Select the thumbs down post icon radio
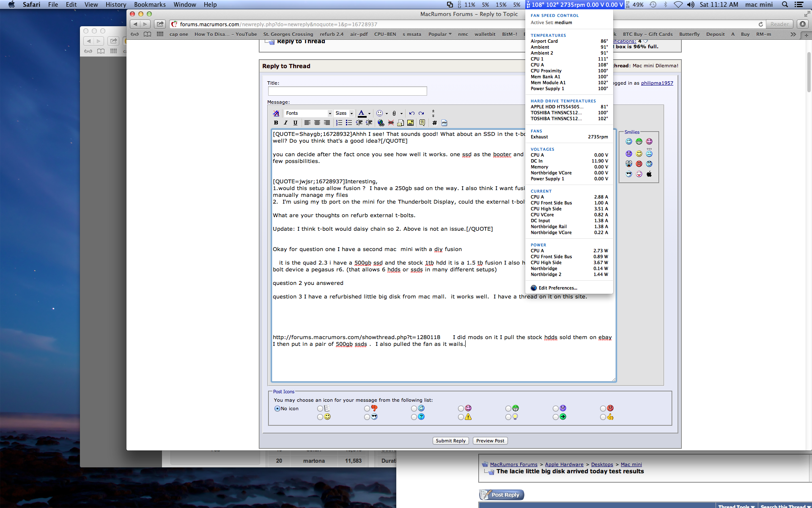Screen dimensions: 812x508 tap(367, 409)
